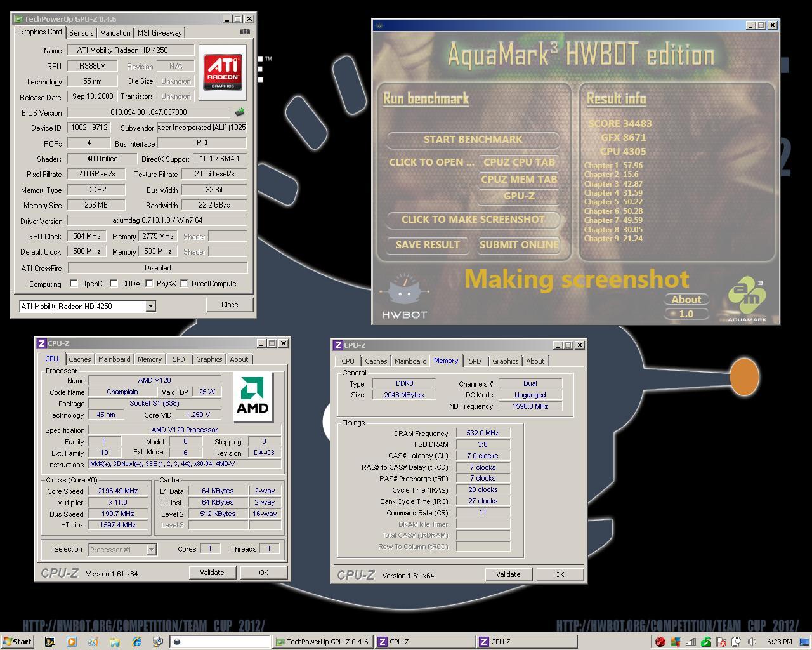Click SUBMIT ONLINE in AquaMark
The height and width of the screenshot is (650, 812).
(519, 245)
